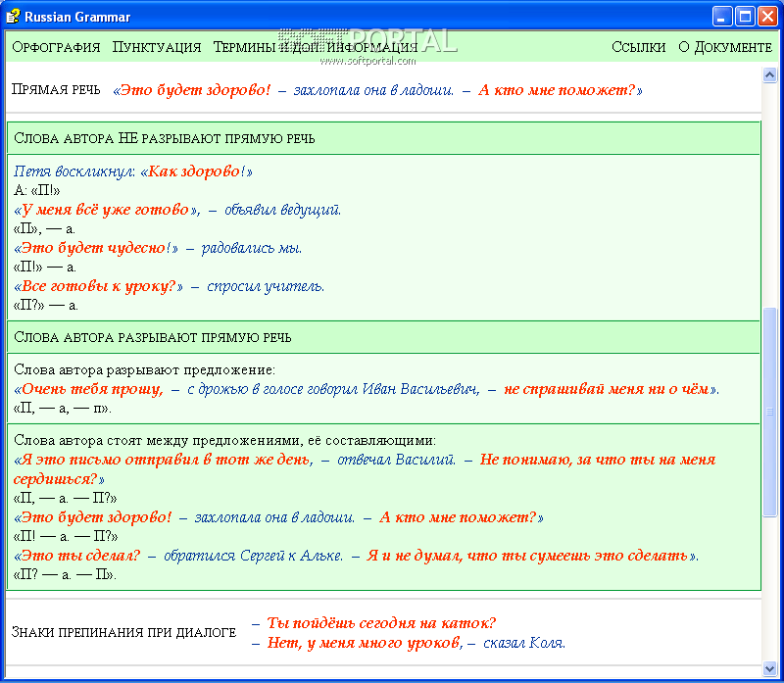Viewport: 784px width, 683px height.
Task: Minimize the Russian Grammar window
Action: [x=722, y=17]
